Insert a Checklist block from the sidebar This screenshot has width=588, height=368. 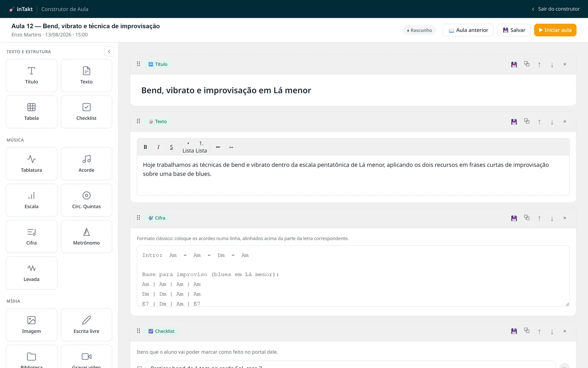click(87, 112)
